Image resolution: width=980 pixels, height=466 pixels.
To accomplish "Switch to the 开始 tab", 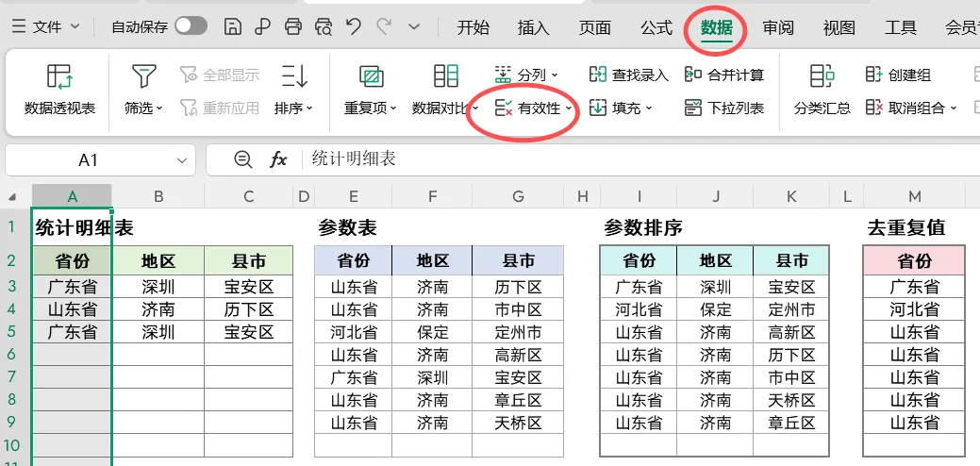I will [x=473, y=27].
